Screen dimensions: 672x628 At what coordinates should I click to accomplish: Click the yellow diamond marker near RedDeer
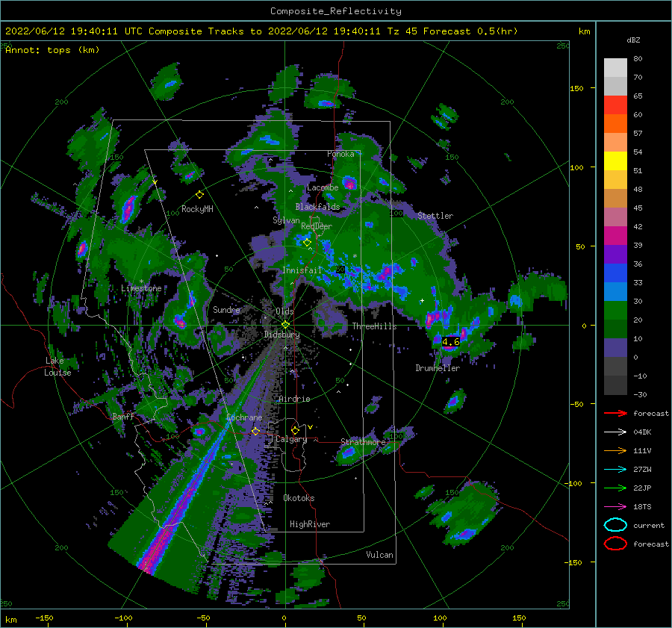[307, 243]
